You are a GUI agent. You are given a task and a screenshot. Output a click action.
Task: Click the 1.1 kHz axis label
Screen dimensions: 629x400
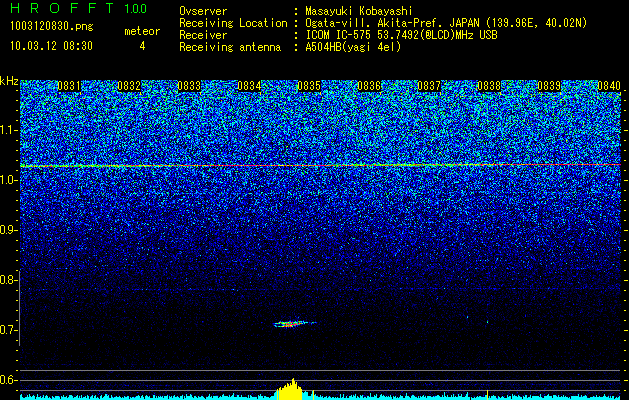point(7,130)
